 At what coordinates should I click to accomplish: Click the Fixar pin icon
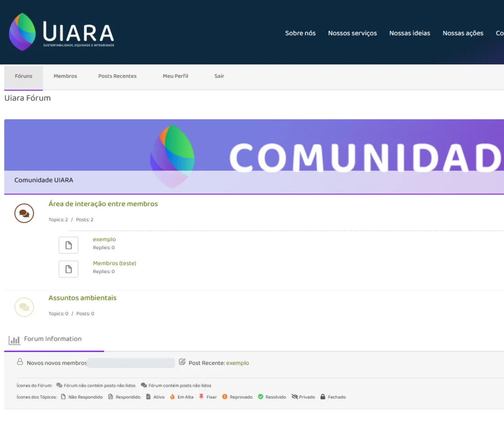pos(201,396)
